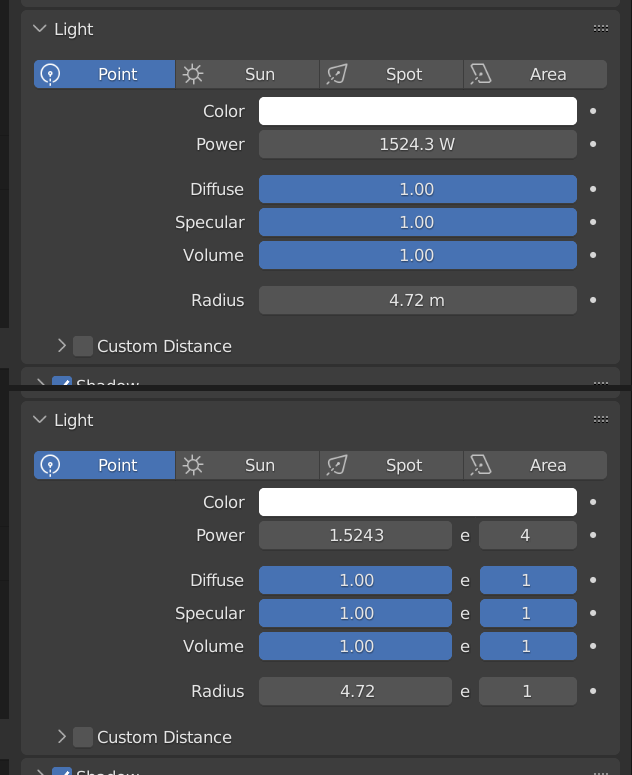Enable lower Custom Distance checkbox

pos(83,737)
